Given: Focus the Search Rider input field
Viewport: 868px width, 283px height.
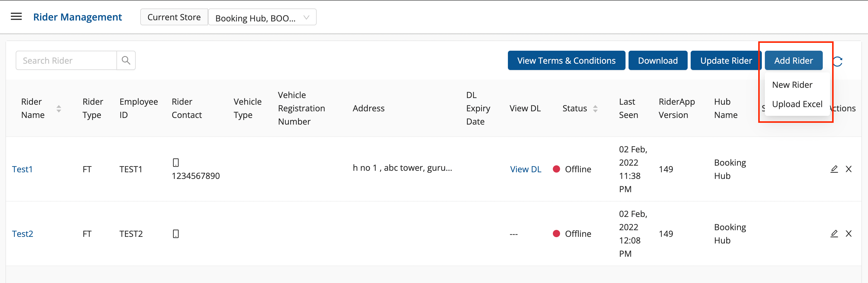Looking at the screenshot, I should click(66, 61).
